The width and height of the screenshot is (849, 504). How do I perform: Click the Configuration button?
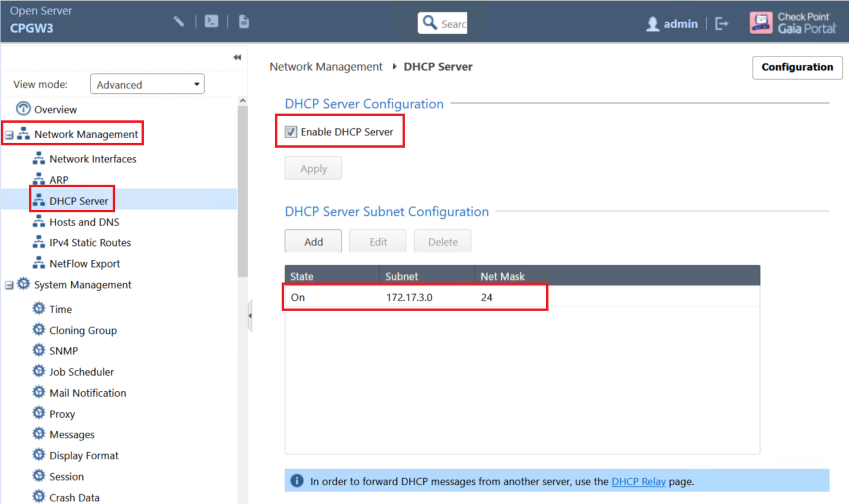pyautogui.click(x=797, y=67)
